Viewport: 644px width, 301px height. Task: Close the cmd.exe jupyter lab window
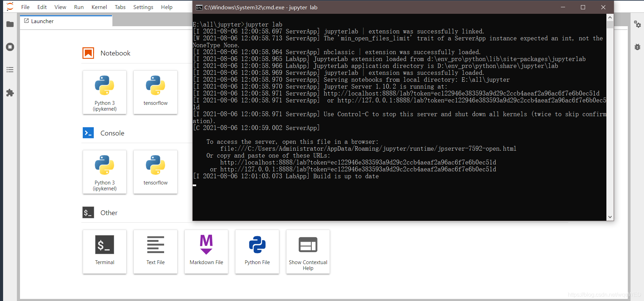603,7
